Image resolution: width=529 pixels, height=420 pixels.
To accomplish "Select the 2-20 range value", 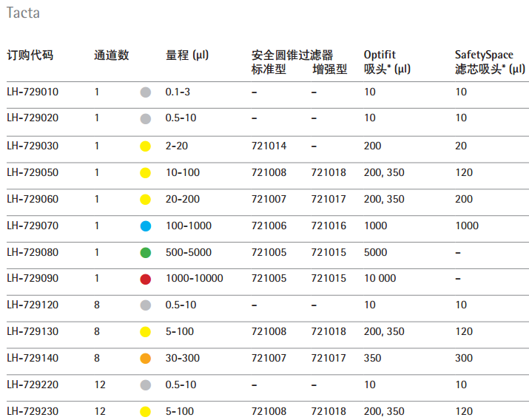I will 177,146.
